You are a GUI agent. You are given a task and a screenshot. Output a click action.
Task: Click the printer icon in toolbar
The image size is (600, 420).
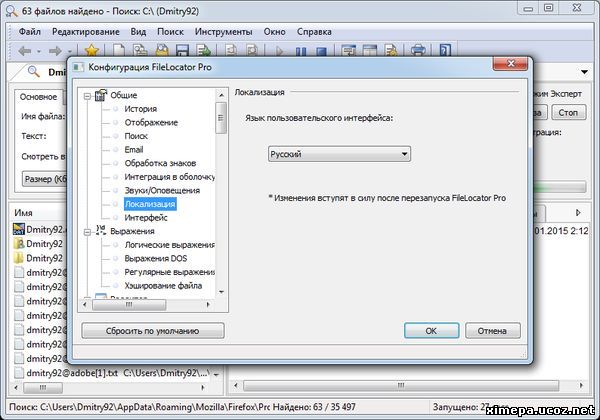[x=419, y=49]
